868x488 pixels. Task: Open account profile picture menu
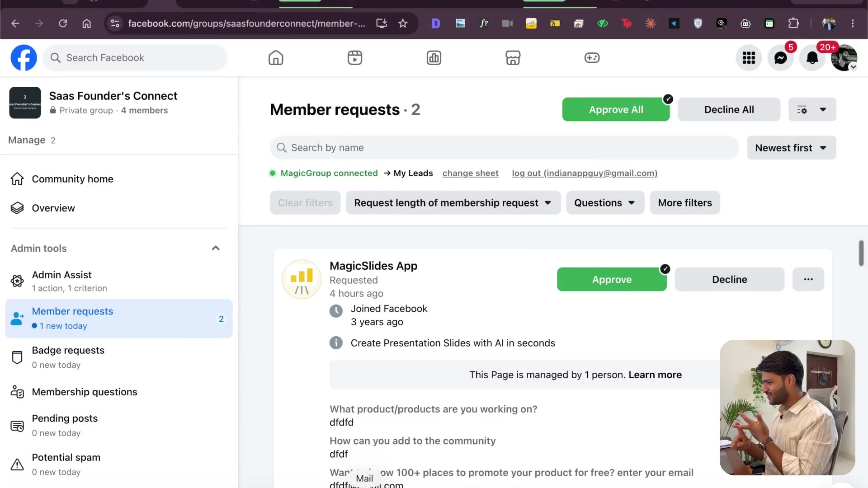coord(844,58)
